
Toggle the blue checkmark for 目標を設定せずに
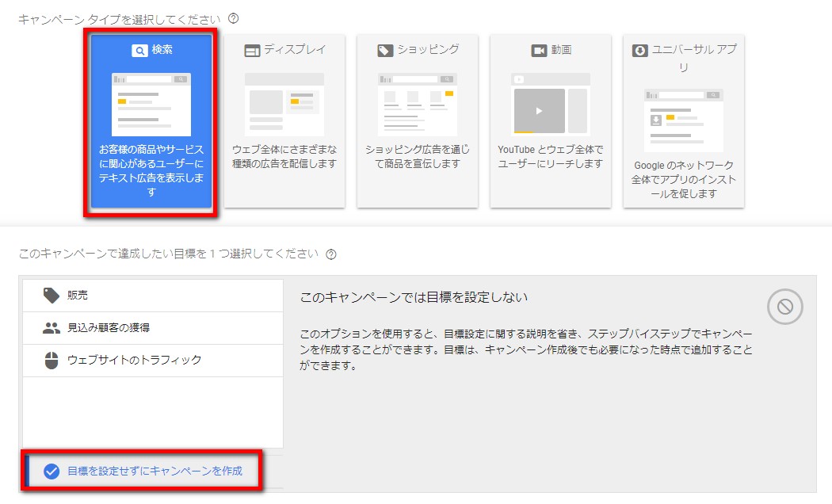tap(52, 472)
